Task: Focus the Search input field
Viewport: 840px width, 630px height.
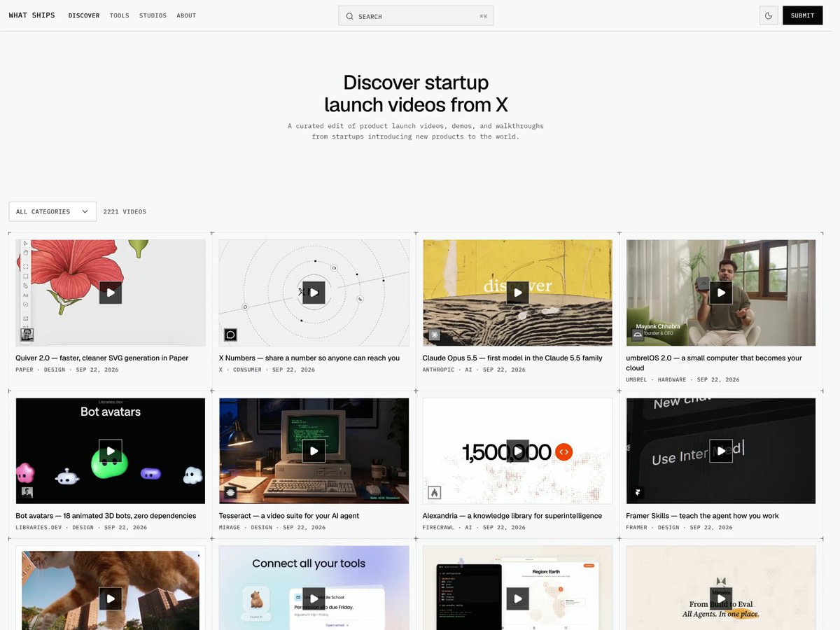Action: point(416,15)
